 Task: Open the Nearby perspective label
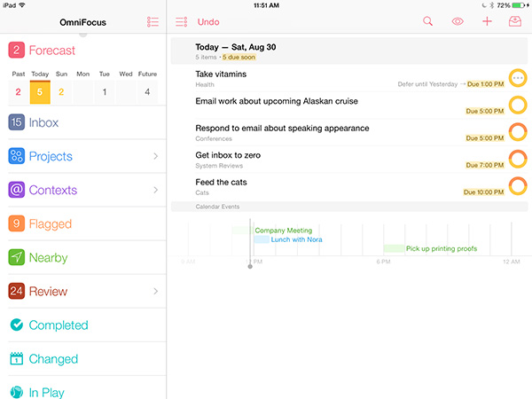[x=48, y=258]
